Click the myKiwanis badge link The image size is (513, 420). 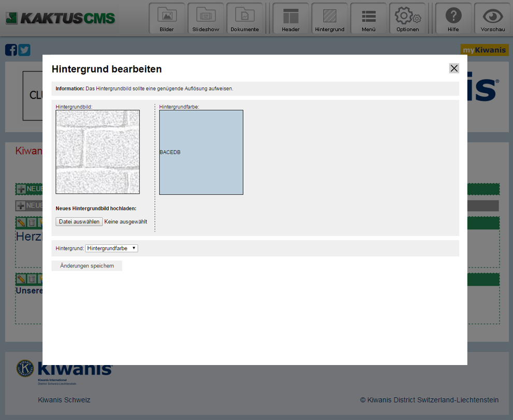point(484,50)
